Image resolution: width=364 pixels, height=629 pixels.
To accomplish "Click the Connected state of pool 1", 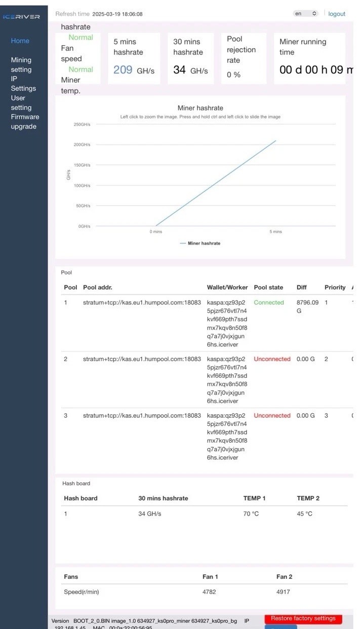I will [269, 302].
